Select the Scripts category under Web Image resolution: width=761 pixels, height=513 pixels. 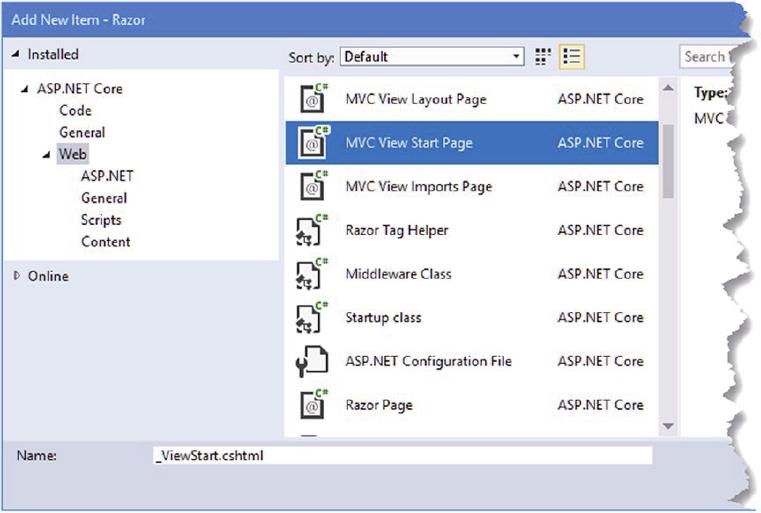101,220
